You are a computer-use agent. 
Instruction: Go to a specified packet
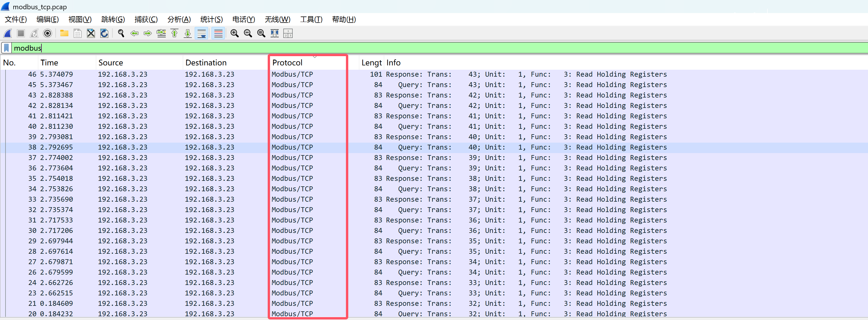tap(161, 33)
